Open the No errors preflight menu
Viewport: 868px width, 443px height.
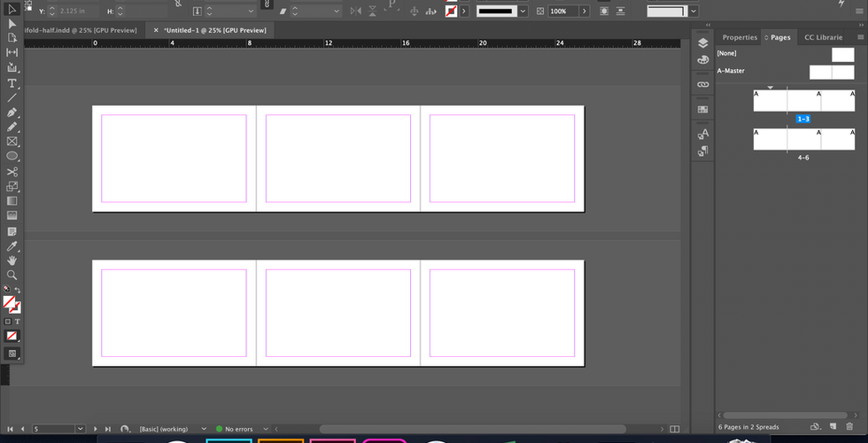pos(266,429)
